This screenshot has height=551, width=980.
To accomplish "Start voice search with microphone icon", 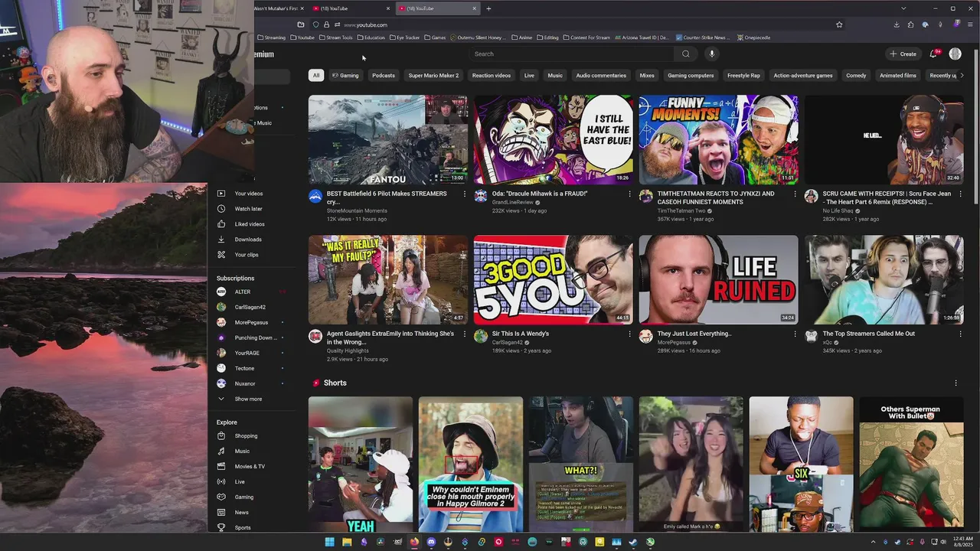I will tap(711, 54).
